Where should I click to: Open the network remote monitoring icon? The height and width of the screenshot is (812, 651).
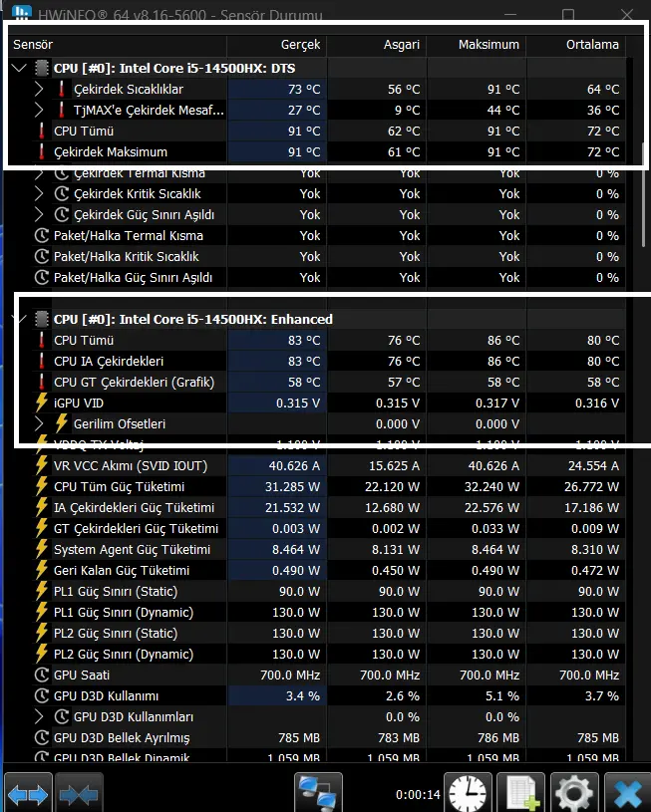(x=318, y=793)
